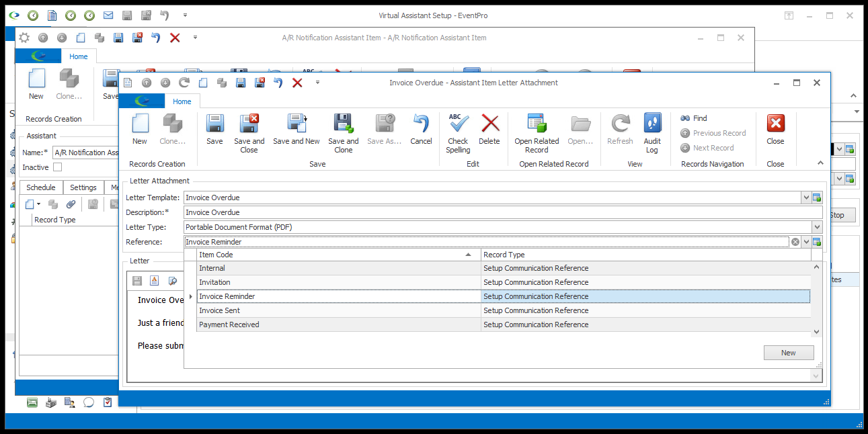Click Find in Records Navigation

(x=693, y=118)
